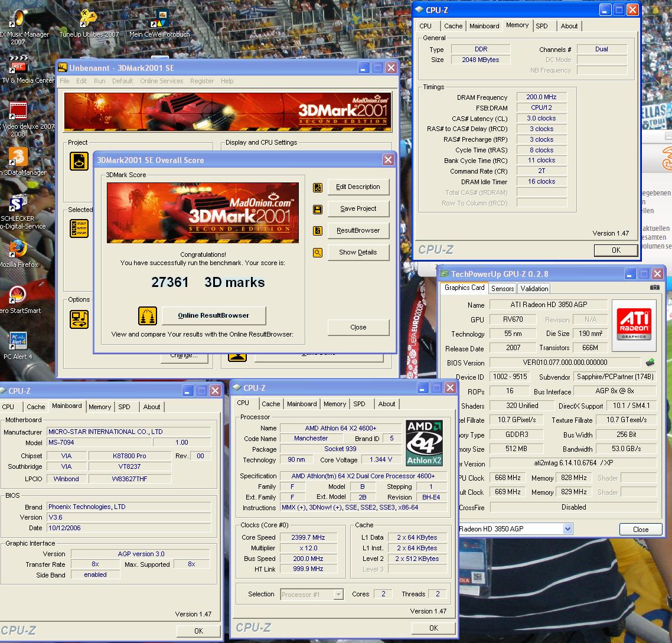Screen dimensions: 672x643
Task: Click the 3DMark2001 title bar app icon
Action: (63, 68)
